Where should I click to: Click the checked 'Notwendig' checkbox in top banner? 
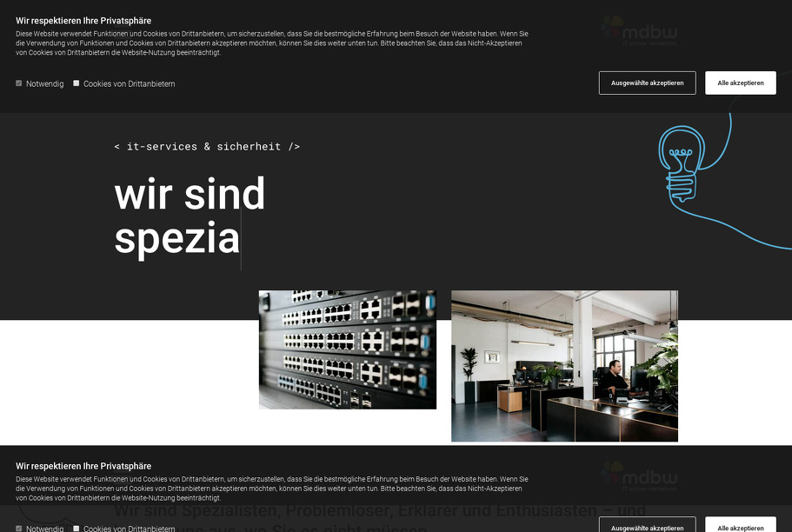coord(18,83)
